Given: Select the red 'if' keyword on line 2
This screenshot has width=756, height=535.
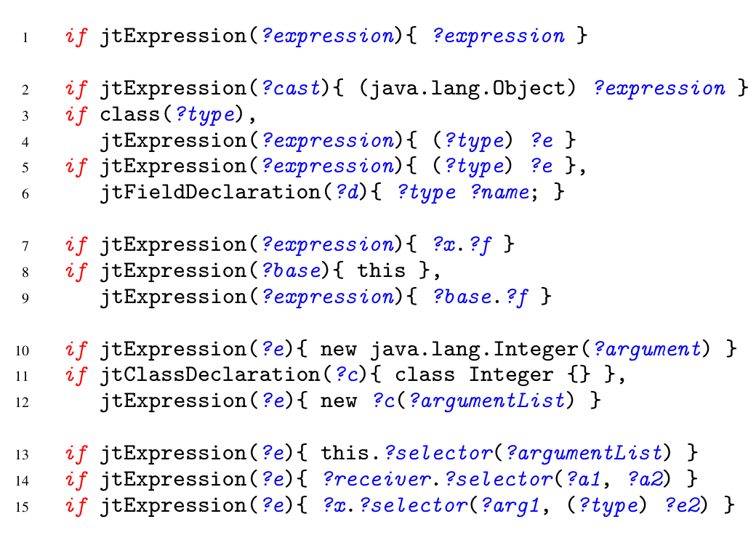Looking at the screenshot, I should (x=76, y=88).
